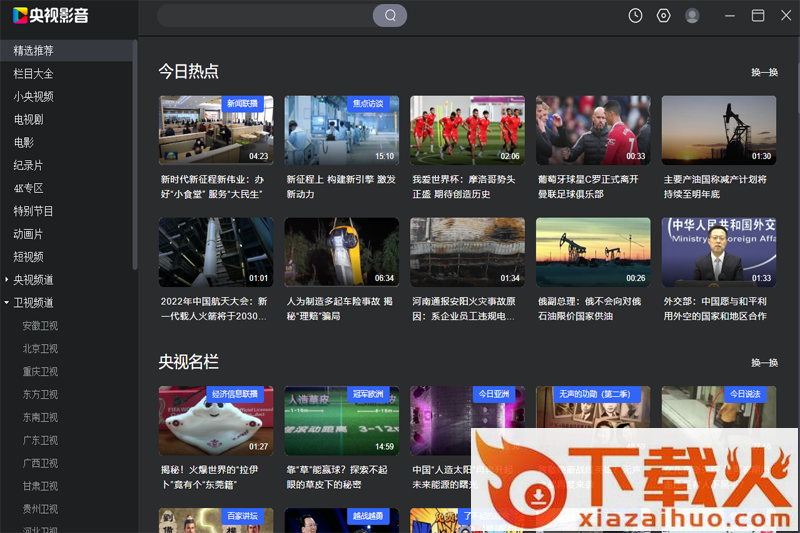Click title 揭秘！火爆世界的拉伊卜

pos(210,477)
